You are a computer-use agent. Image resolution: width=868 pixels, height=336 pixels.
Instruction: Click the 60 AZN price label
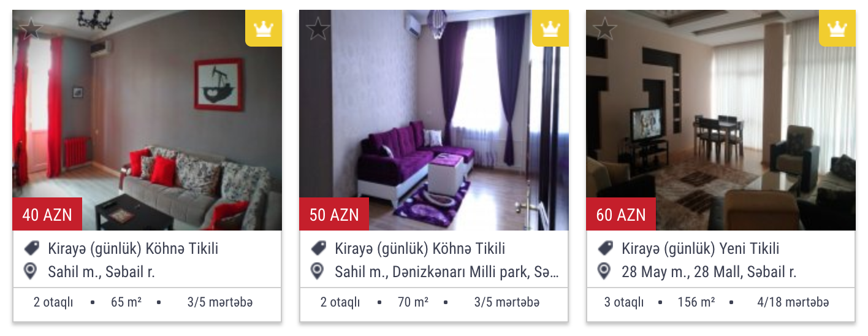621,215
